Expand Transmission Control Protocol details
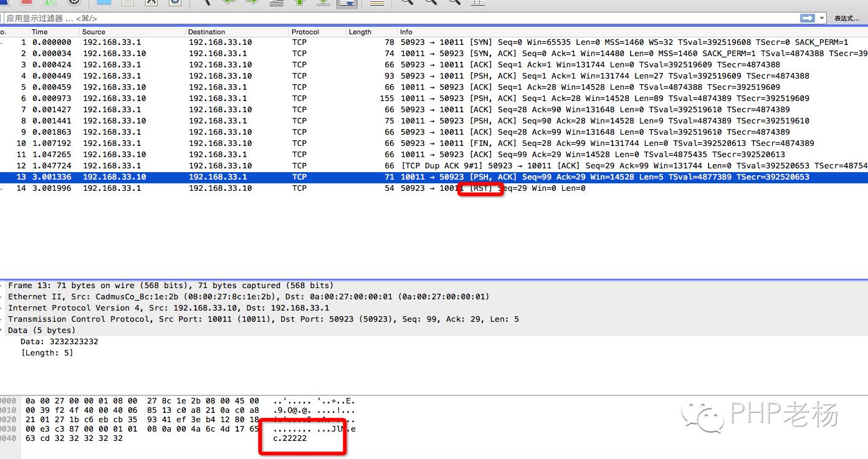Viewport: 868px width, 459px height. point(3,319)
